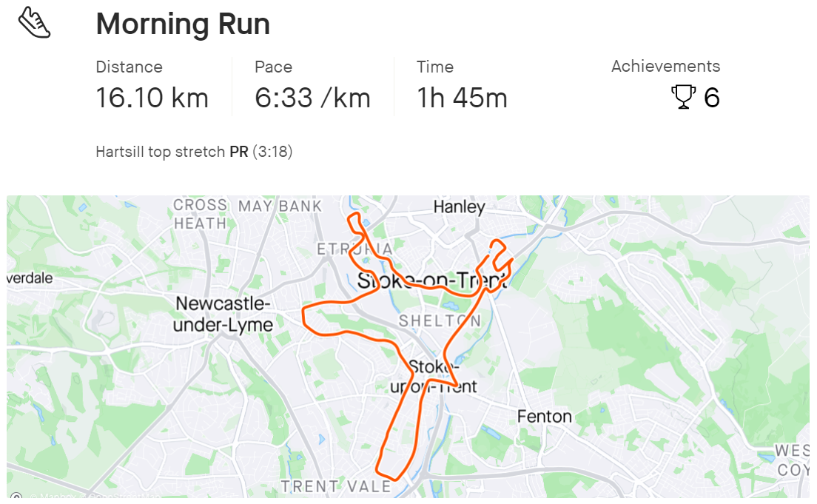Click the Newcastle-under-Lyme map label
Screen dimensions: 817x504
223,314
